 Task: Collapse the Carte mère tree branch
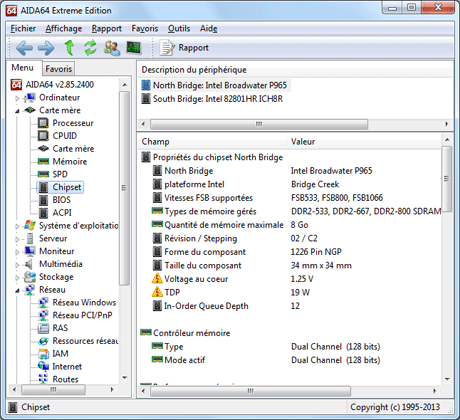click(x=17, y=111)
